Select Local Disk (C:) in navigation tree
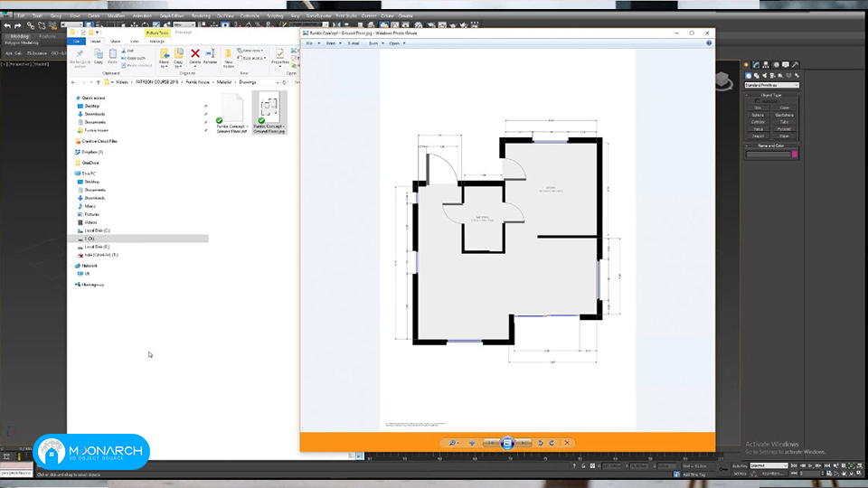The width and height of the screenshot is (868, 488). coord(98,230)
